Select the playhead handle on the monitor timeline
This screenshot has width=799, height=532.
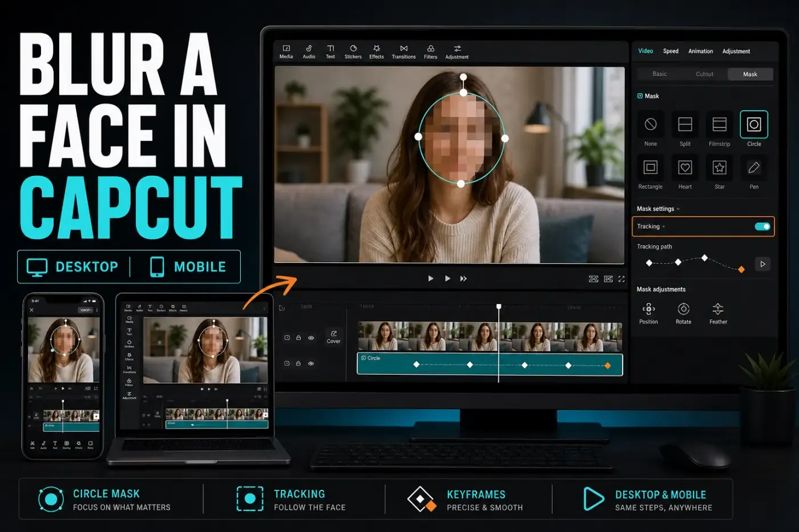[x=499, y=307]
